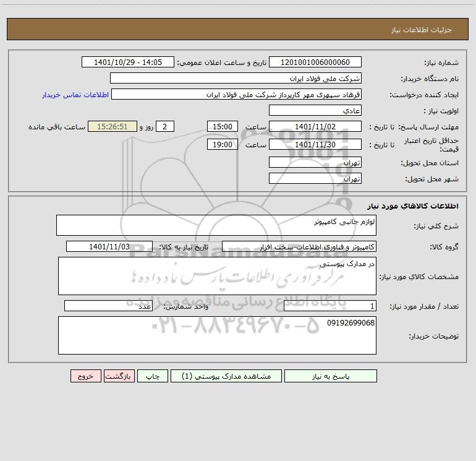Open اطلاعات تماس خریدار link

75,95
